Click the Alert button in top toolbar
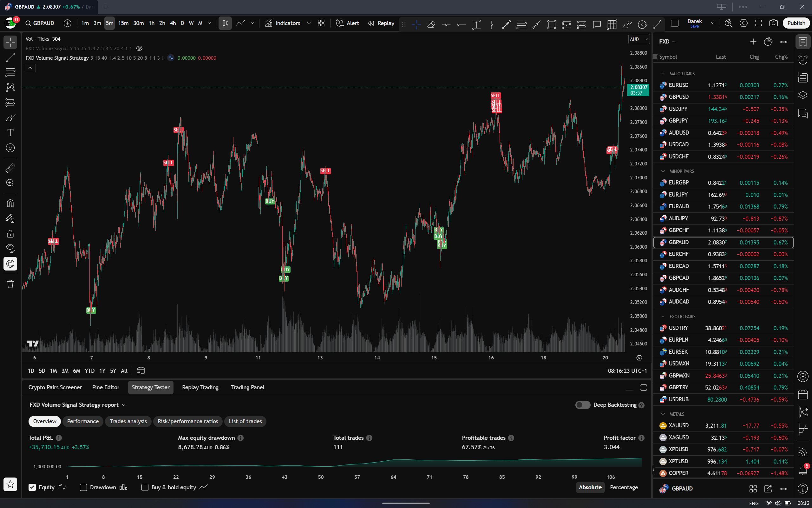The height and width of the screenshot is (508, 812). (348, 23)
